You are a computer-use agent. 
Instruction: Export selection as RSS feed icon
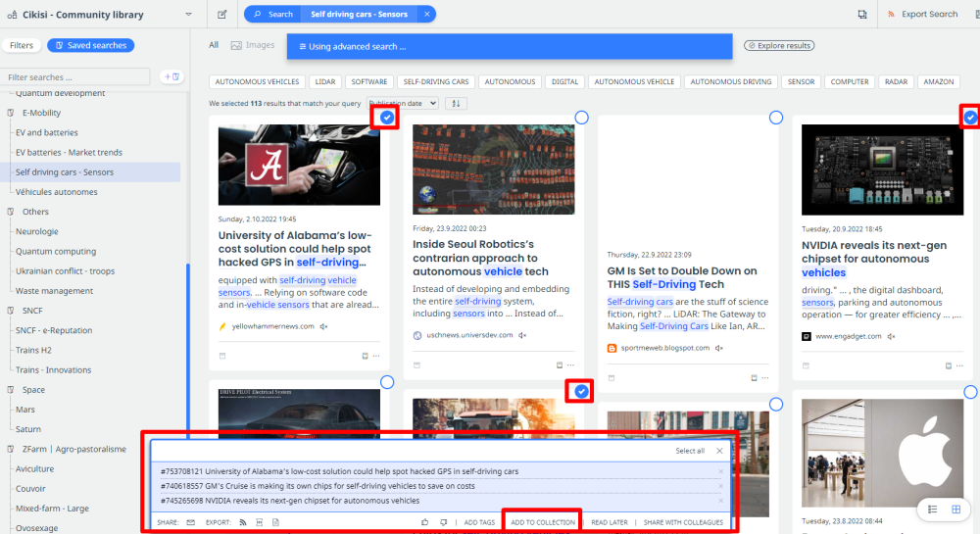pyautogui.click(x=243, y=522)
